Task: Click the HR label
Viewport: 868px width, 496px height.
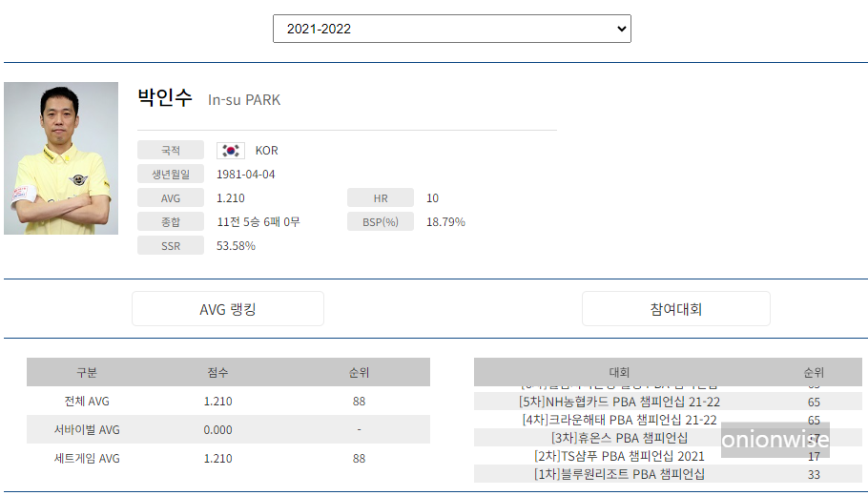Action: tap(381, 198)
